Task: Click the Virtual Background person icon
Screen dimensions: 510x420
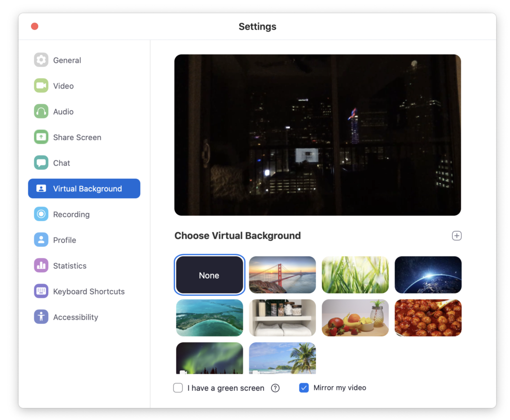Action: tap(41, 188)
